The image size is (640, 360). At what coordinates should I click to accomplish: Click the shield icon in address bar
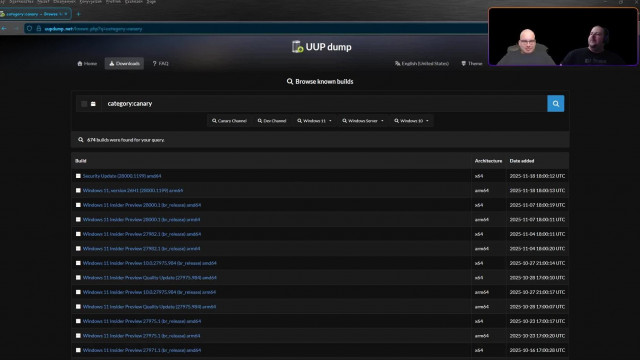29,29
